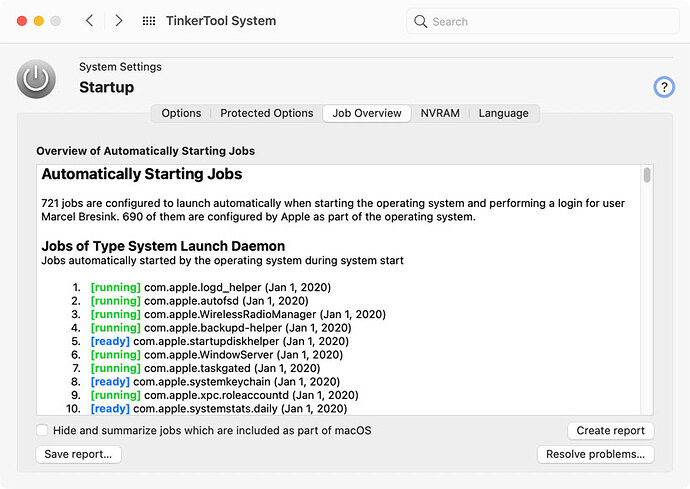Screen dimensions: 690x489
Task: Click the Startup power icon
Action: click(x=36, y=79)
